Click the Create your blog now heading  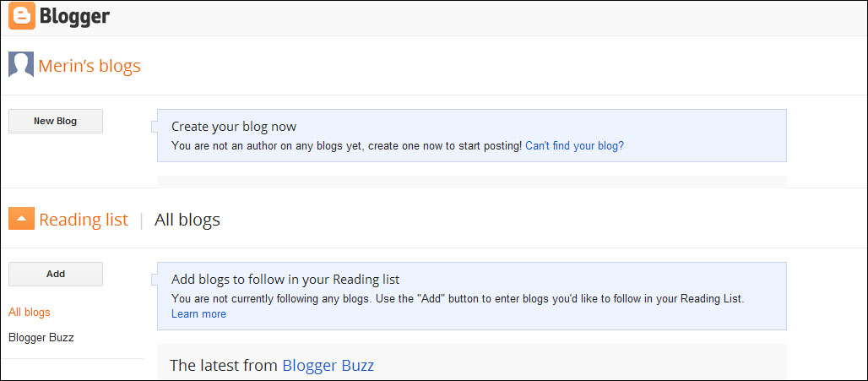click(234, 127)
